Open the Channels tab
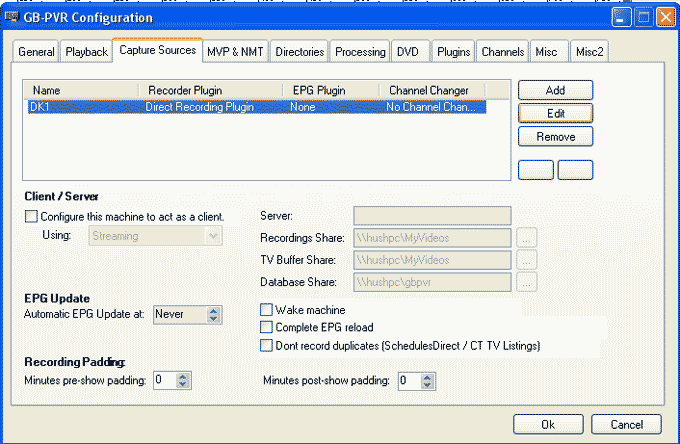 [x=503, y=52]
